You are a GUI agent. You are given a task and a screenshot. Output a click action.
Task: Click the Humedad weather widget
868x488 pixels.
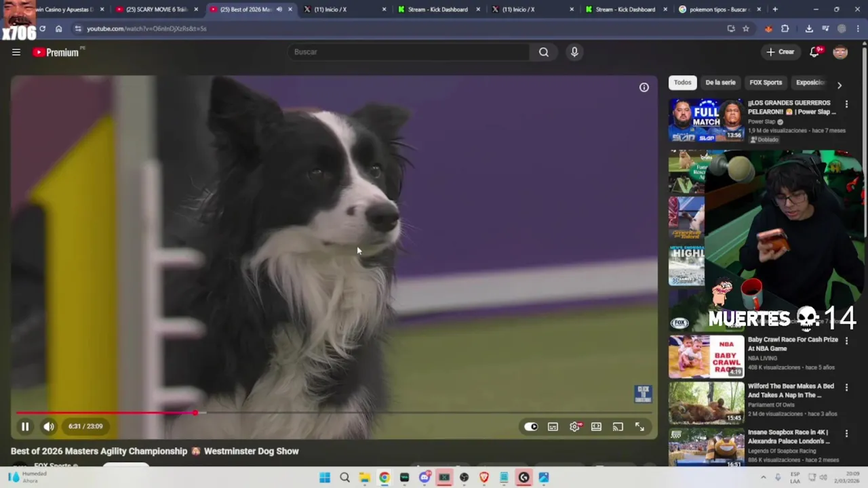click(x=28, y=477)
